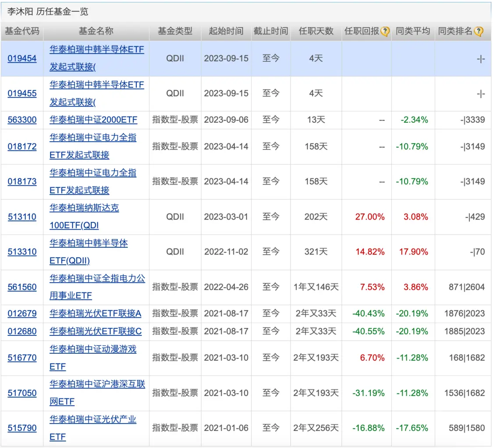Image resolution: width=493 pixels, height=448 pixels.
Task: Click the 基金名称 column header
Action: pos(96,31)
